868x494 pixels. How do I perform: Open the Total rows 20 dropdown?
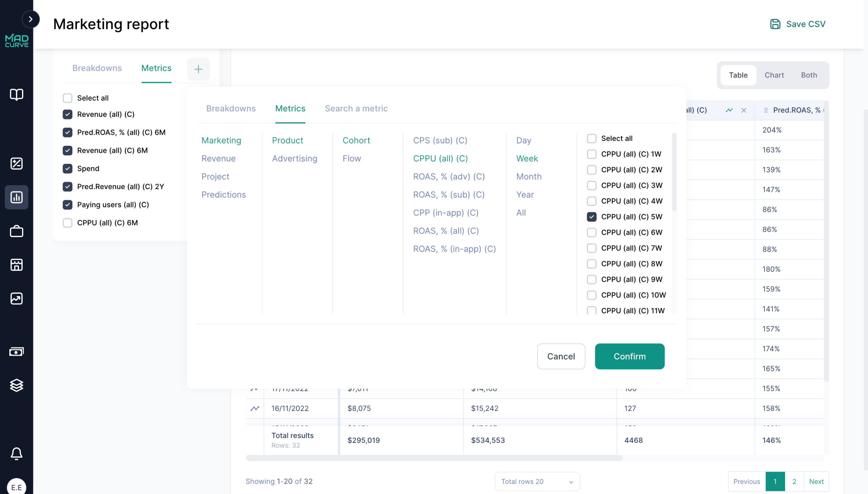(x=536, y=481)
